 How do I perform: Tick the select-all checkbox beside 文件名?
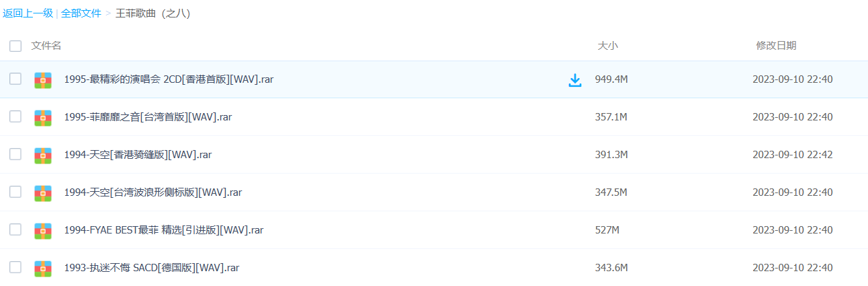pos(15,46)
